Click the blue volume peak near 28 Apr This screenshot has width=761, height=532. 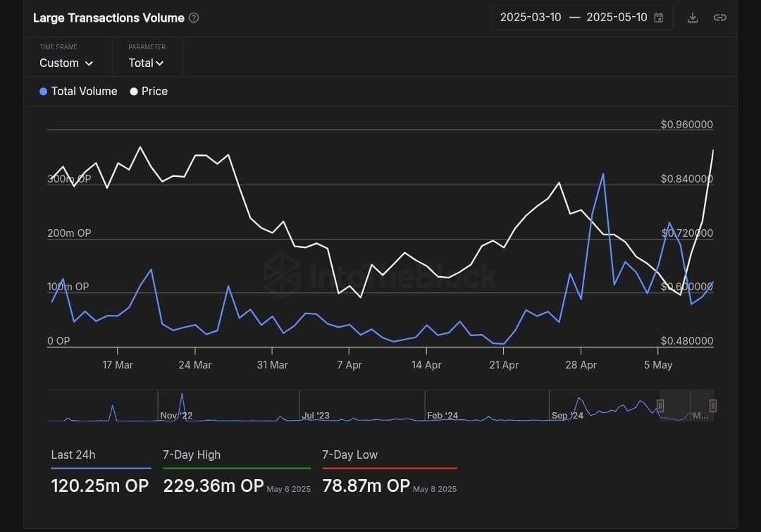pyautogui.click(x=603, y=174)
